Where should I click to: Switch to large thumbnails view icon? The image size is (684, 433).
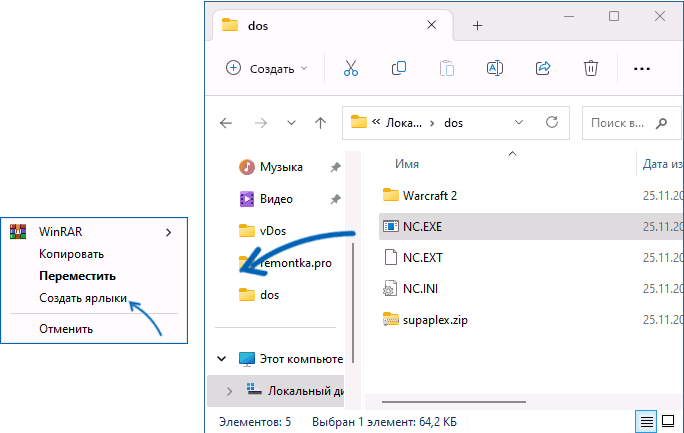click(669, 422)
